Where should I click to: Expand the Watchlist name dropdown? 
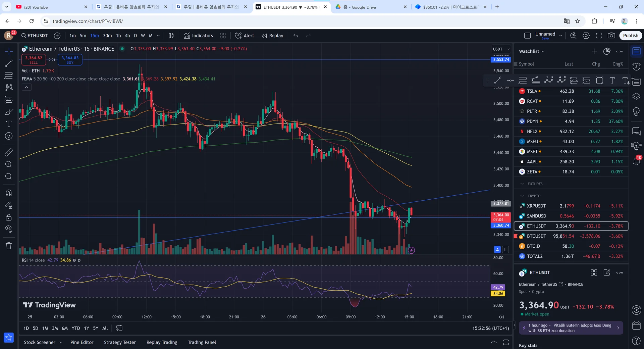click(532, 51)
